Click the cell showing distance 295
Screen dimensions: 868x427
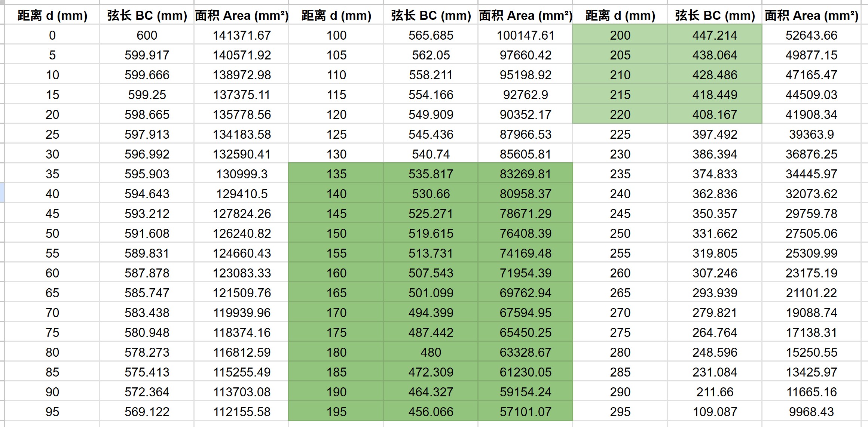(620, 412)
